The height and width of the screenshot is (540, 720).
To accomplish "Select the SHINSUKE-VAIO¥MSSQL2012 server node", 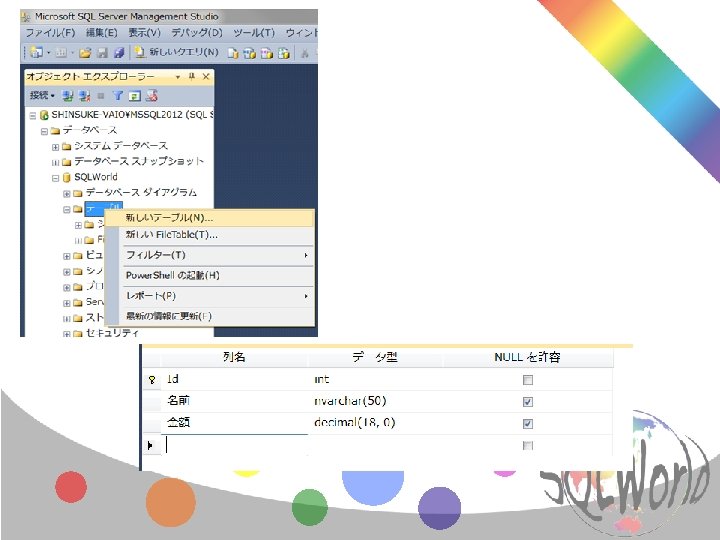I will coord(132,114).
